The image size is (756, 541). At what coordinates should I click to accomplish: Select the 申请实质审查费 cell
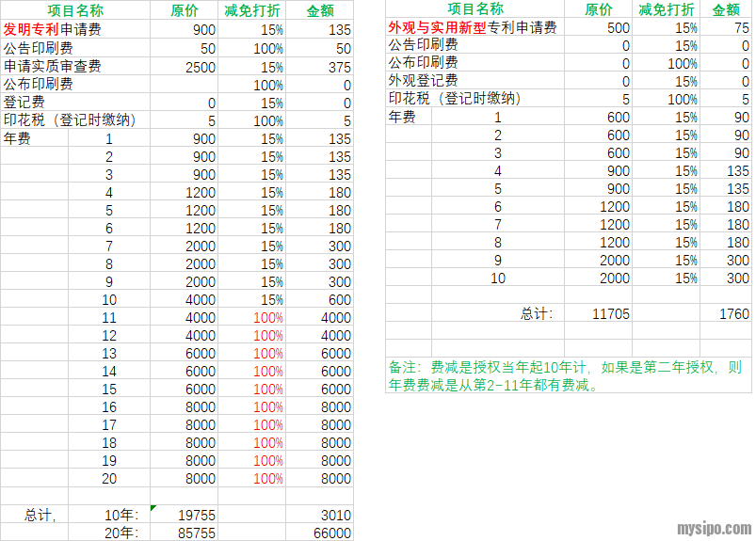pos(53,67)
